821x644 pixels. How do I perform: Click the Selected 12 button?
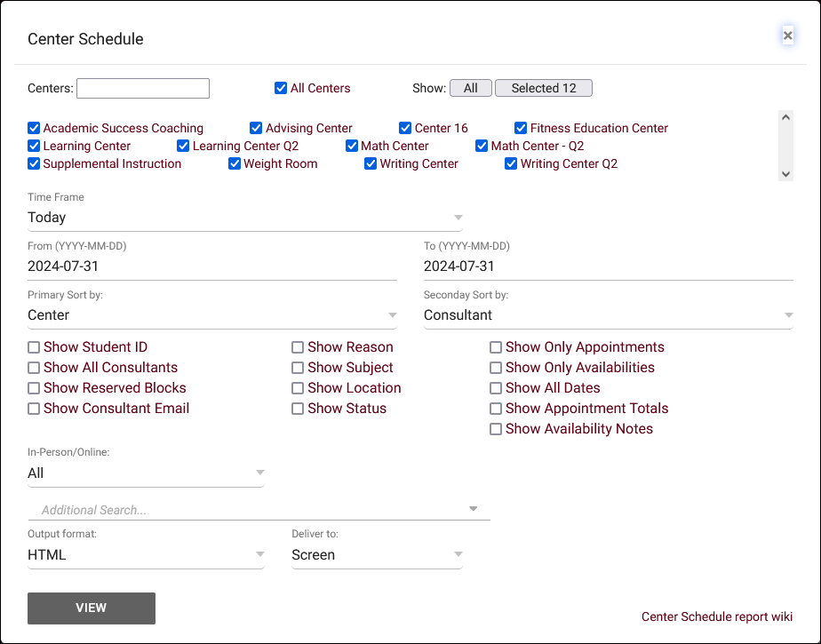click(x=543, y=88)
